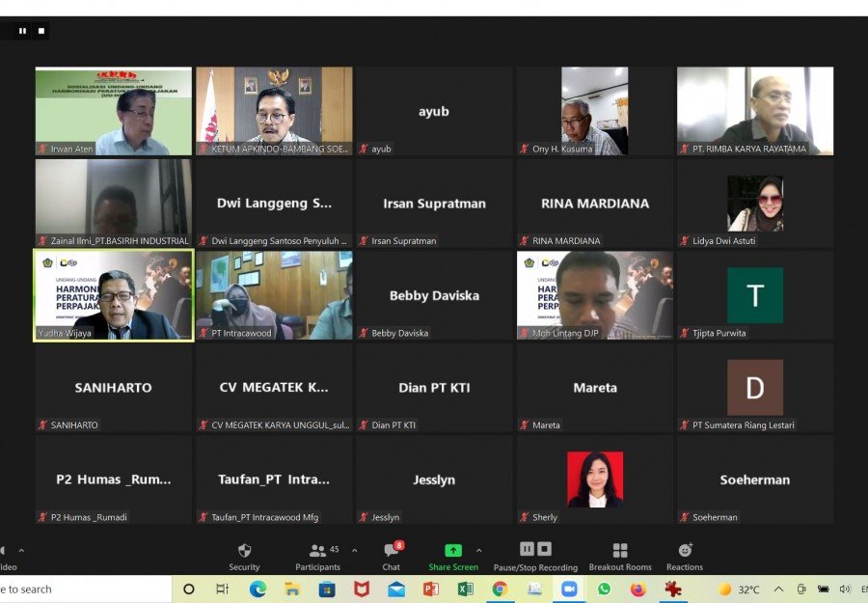Click the pause recording indicator at top-left
Image resolution: width=868 pixels, height=603 pixels.
pyautogui.click(x=23, y=31)
